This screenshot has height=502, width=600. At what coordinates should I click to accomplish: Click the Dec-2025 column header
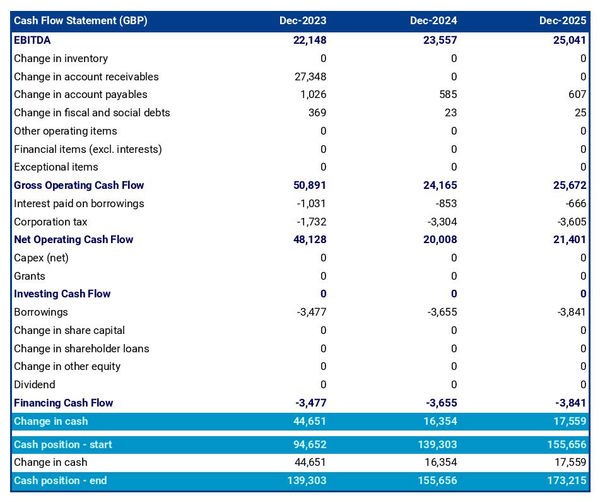click(563, 21)
